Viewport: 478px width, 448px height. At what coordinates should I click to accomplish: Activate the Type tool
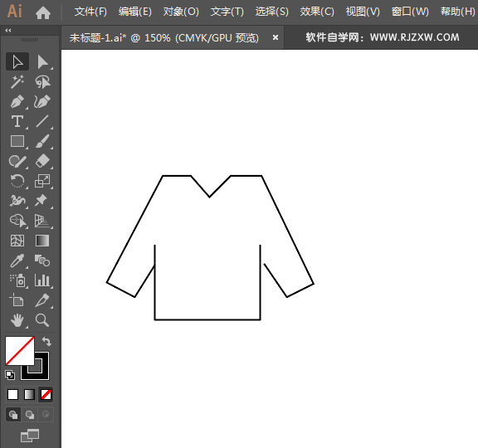coord(17,121)
